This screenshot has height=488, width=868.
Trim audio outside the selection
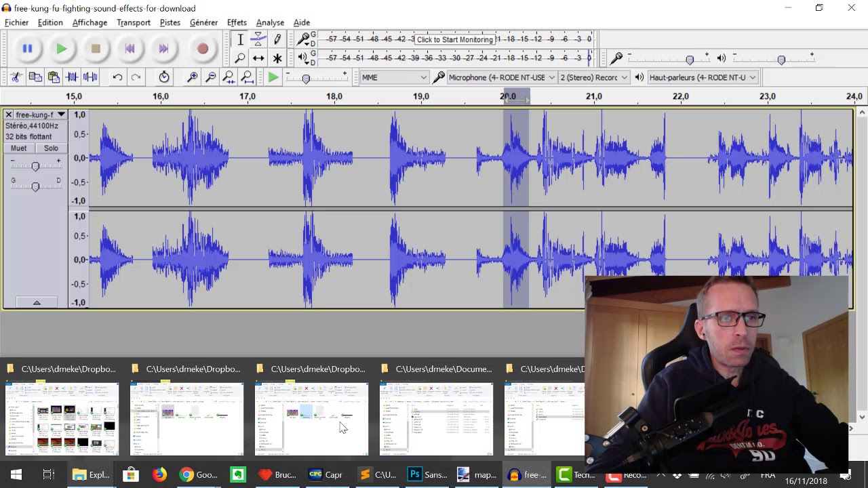pos(72,77)
